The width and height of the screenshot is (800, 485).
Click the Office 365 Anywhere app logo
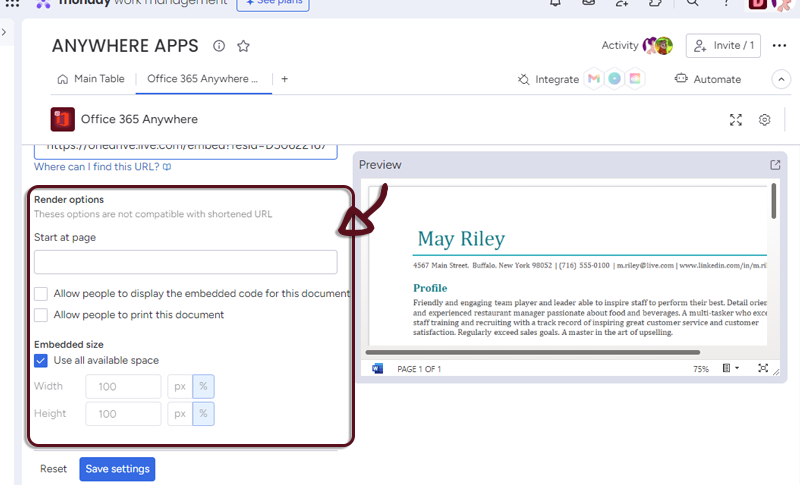pos(63,120)
